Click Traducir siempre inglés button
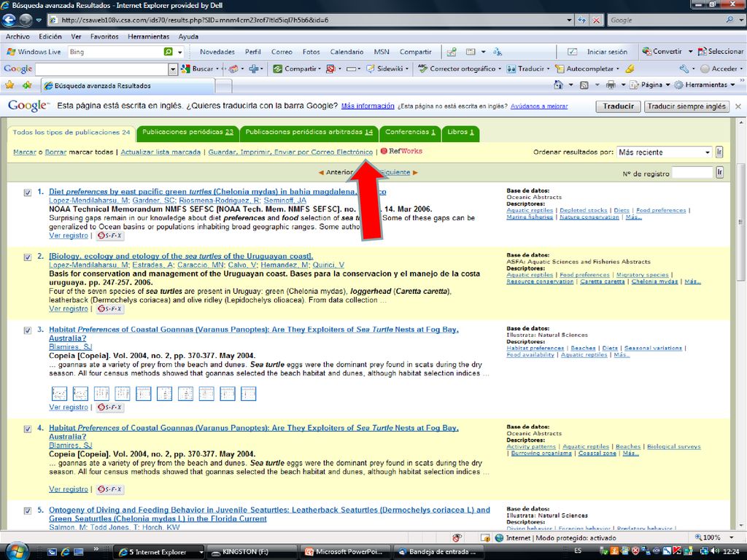 686,106
